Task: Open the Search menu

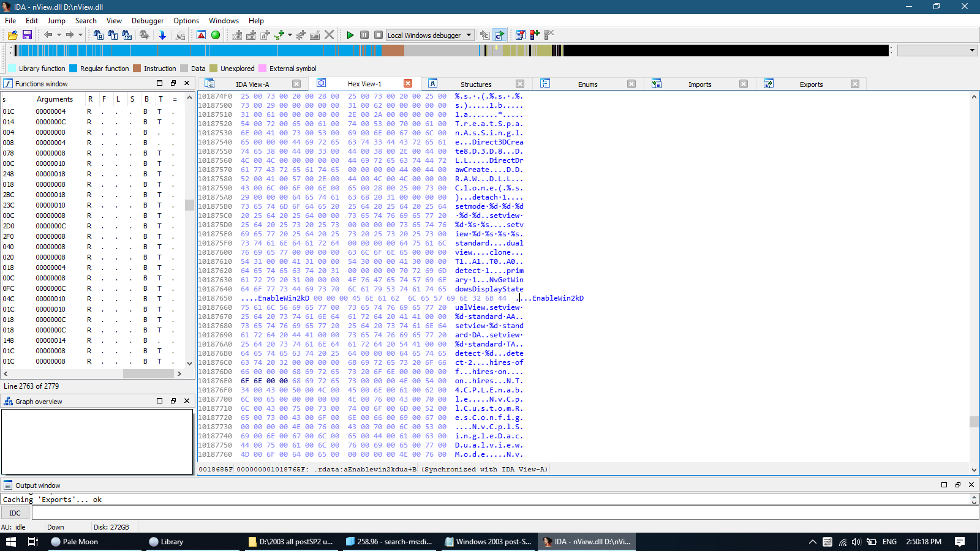Action: tap(86, 21)
